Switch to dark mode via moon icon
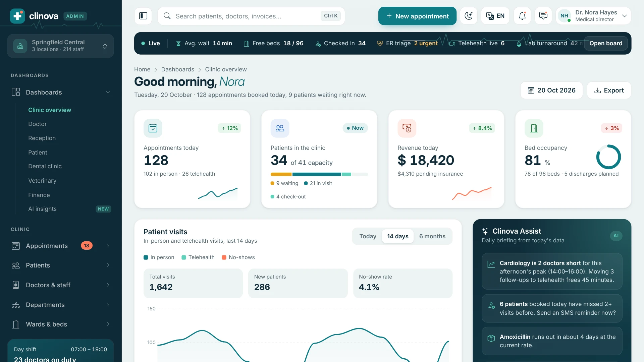The height and width of the screenshot is (362, 644). pyautogui.click(x=469, y=16)
